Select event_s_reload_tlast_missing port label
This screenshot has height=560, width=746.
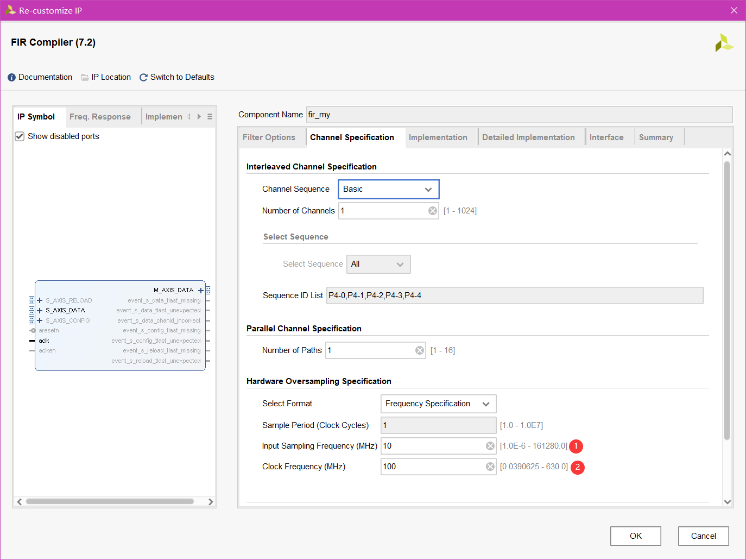click(x=162, y=351)
